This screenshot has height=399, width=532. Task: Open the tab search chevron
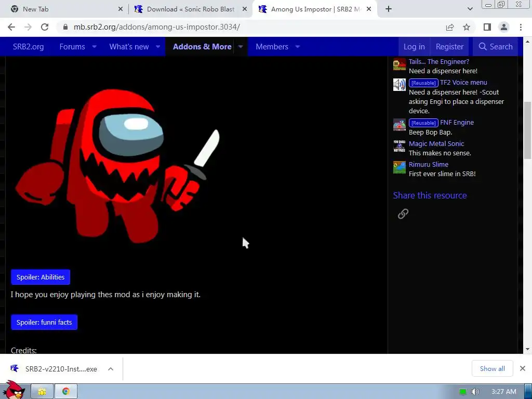point(470,9)
